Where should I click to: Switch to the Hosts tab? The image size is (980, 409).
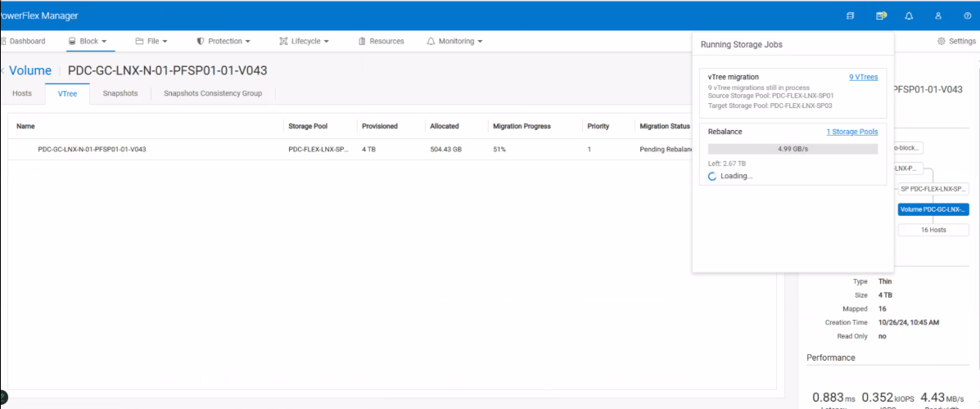point(22,94)
